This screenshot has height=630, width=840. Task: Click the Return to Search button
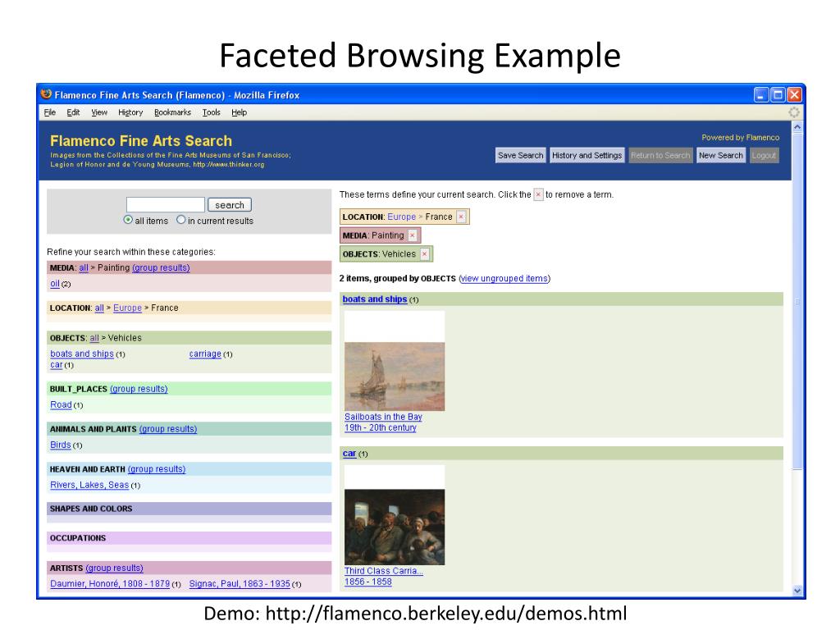point(660,155)
